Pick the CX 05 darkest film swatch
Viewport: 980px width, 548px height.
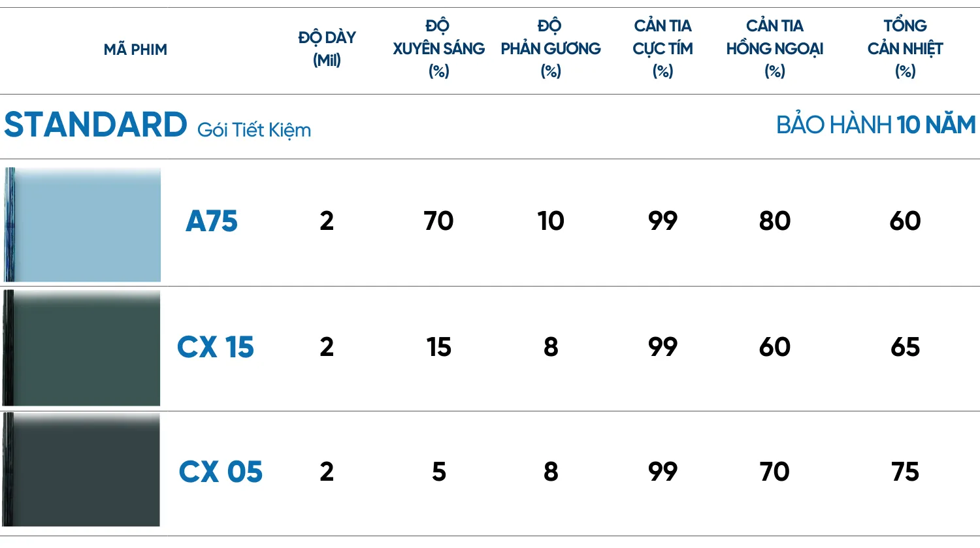tap(83, 470)
